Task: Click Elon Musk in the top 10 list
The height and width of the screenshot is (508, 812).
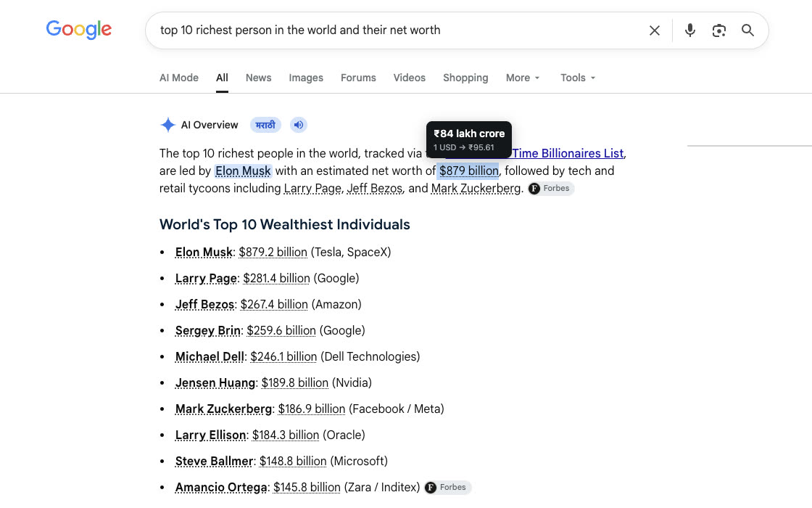Action: (204, 253)
